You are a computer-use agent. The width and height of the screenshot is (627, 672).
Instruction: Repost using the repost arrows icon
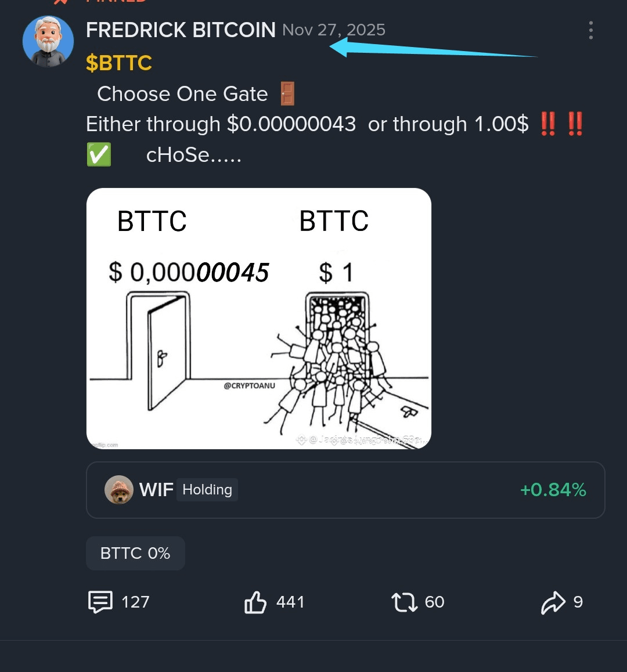click(x=404, y=602)
